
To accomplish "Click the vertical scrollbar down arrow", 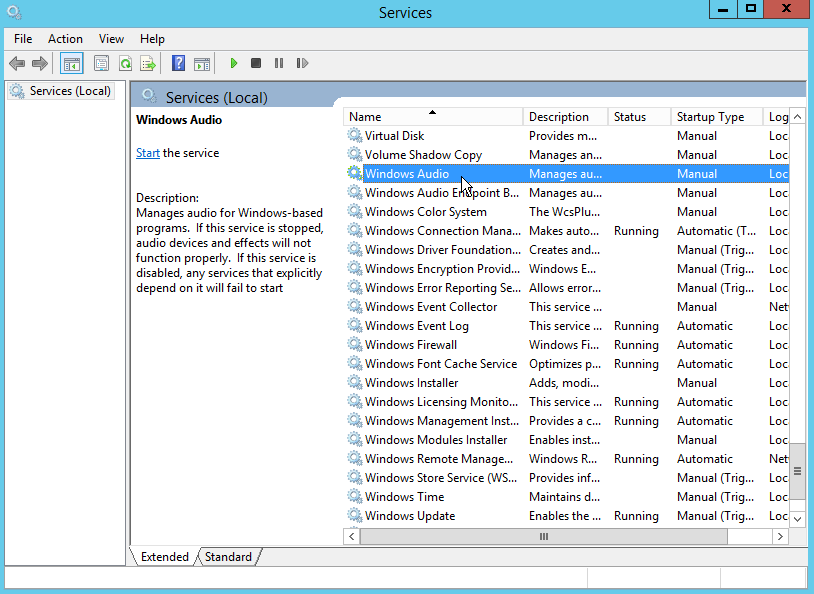I will click(797, 518).
